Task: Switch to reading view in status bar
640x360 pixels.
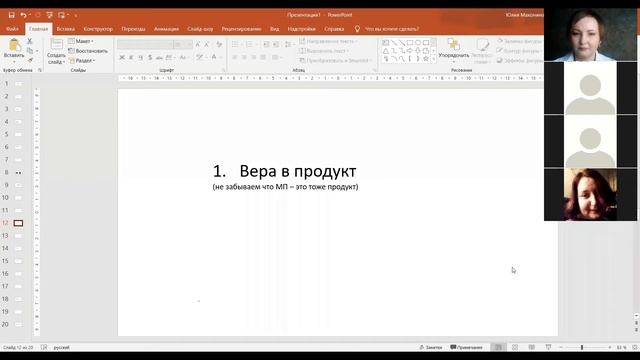Action: click(x=531, y=347)
